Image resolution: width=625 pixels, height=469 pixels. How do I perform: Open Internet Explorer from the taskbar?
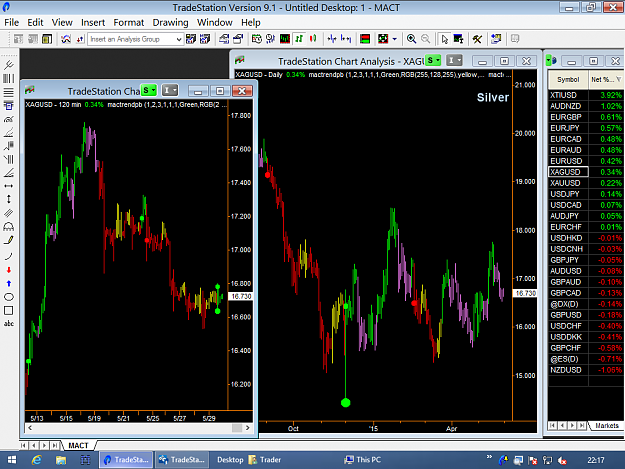[x=37, y=460]
